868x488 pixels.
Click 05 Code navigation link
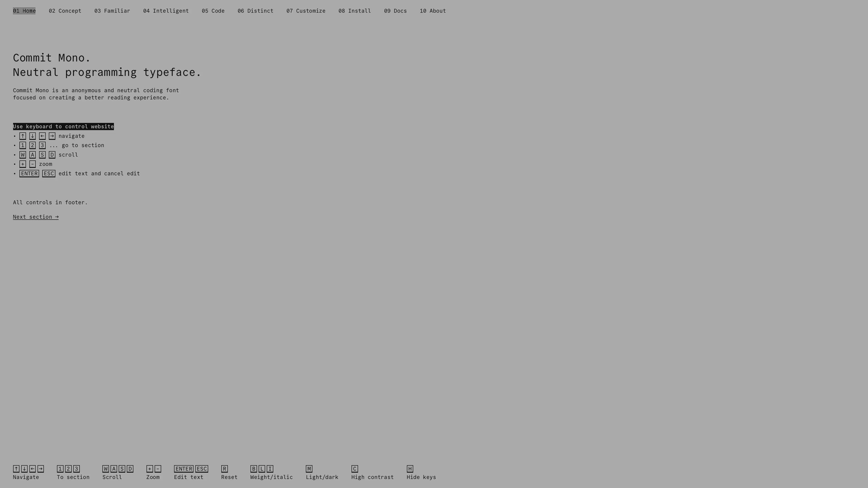pos(213,11)
